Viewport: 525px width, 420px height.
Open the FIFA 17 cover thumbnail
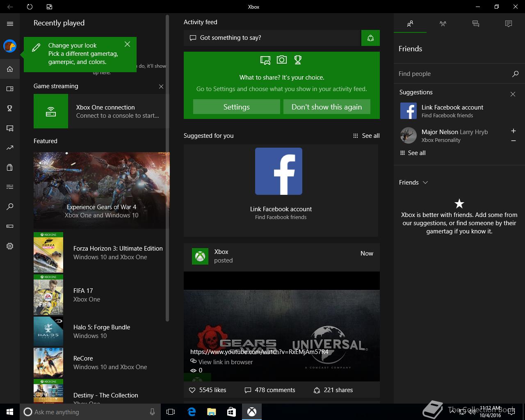click(48, 295)
